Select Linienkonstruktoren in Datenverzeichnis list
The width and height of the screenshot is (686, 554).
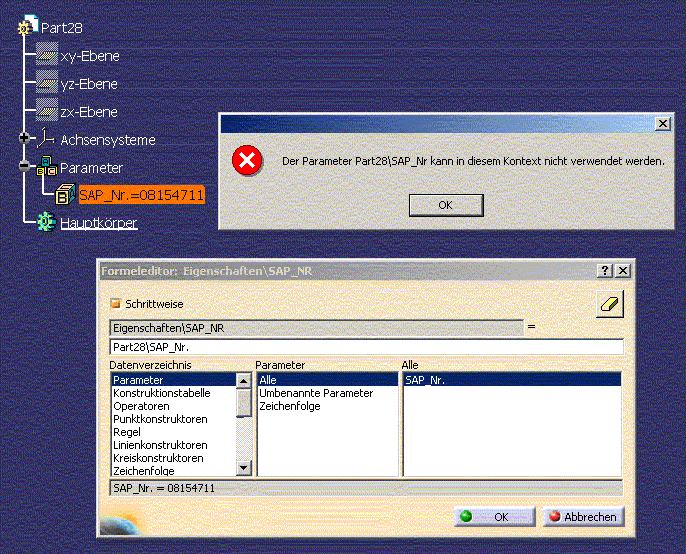click(174, 445)
